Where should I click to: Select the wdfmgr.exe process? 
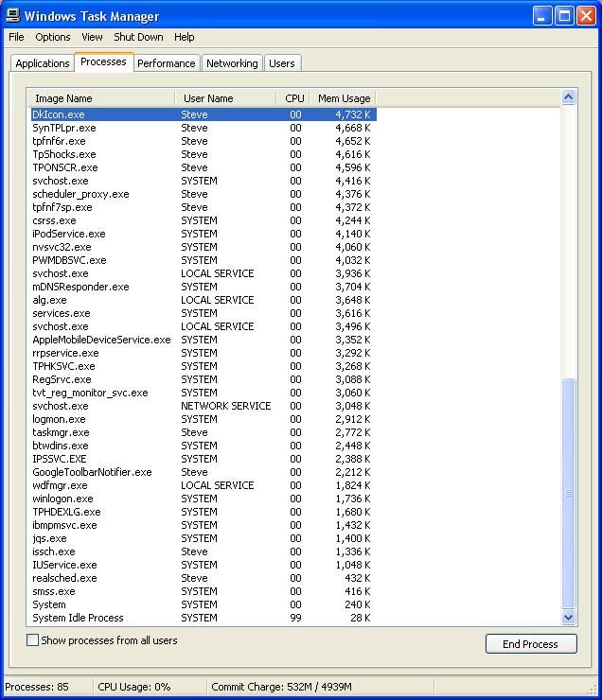coord(204,485)
